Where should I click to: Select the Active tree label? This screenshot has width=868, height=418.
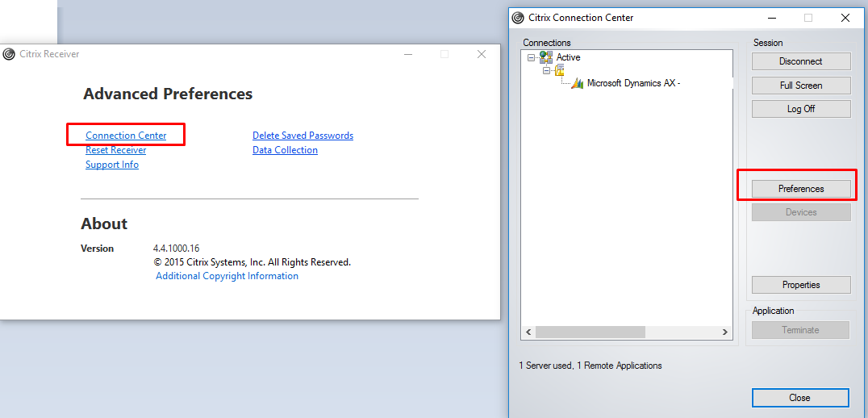click(568, 57)
